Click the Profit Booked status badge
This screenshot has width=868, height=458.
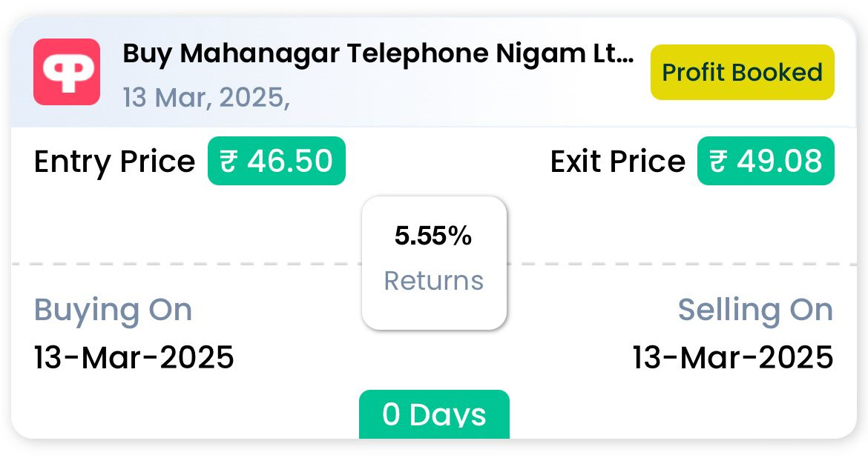point(742,73)
